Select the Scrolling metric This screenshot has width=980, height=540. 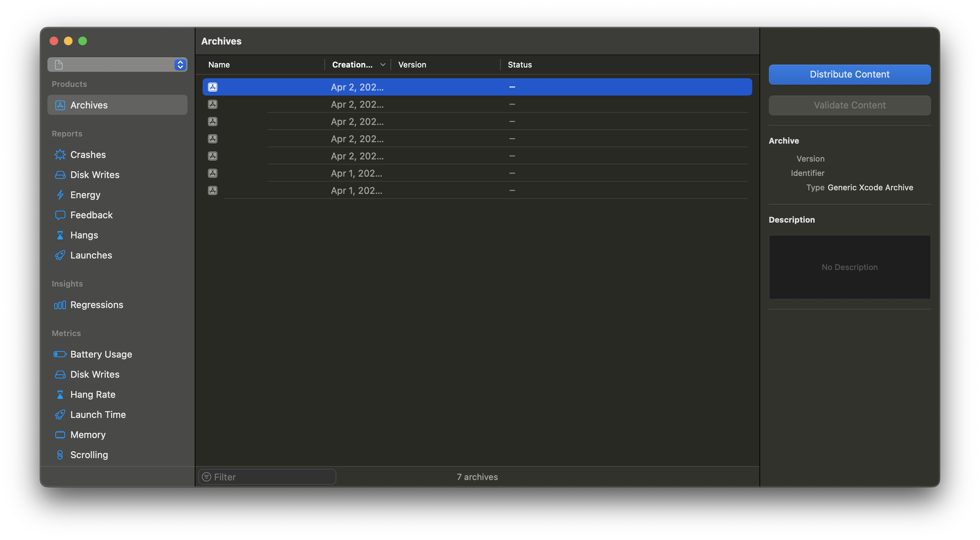point(89,455)
